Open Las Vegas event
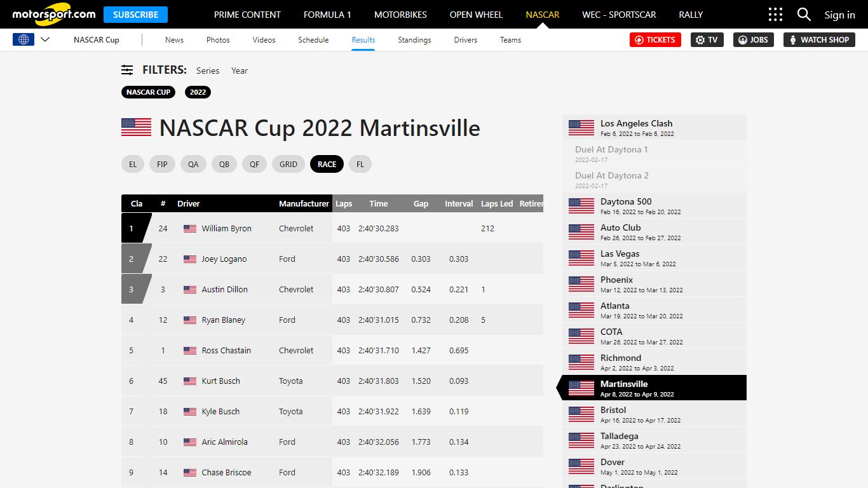This screenshot has height=488, width=868. point(654,257)
